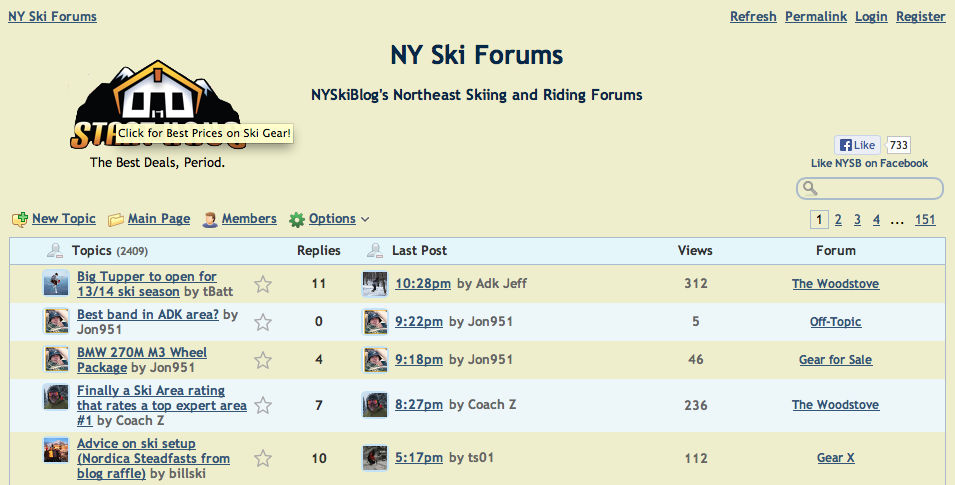Open Adk Jeff's last post avatar thumbnail

pos(375,284)
